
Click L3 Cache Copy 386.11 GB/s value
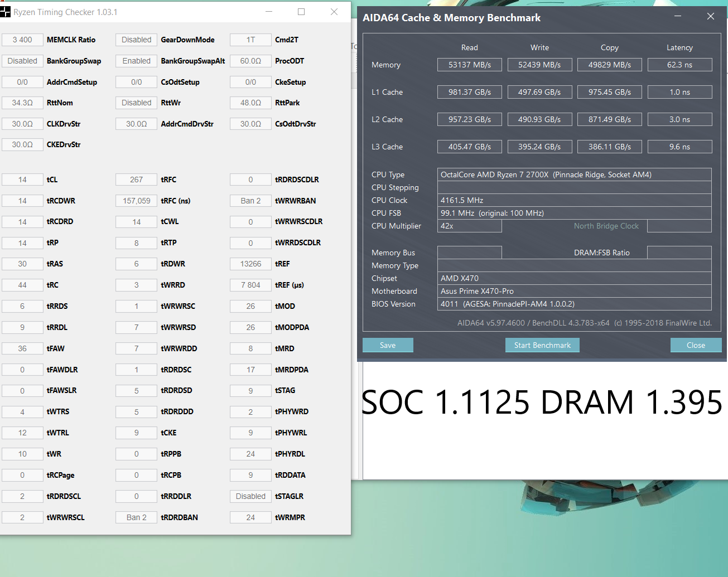click(x=610, y=147)
